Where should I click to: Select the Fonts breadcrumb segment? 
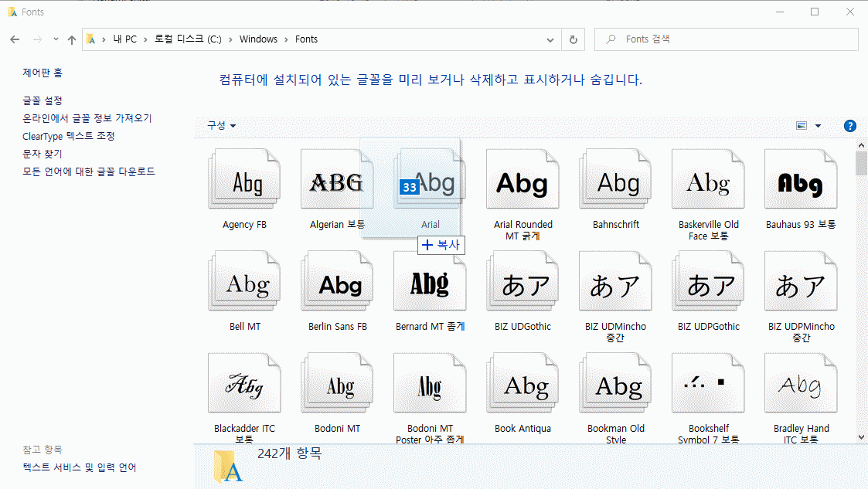pos(306,39)
